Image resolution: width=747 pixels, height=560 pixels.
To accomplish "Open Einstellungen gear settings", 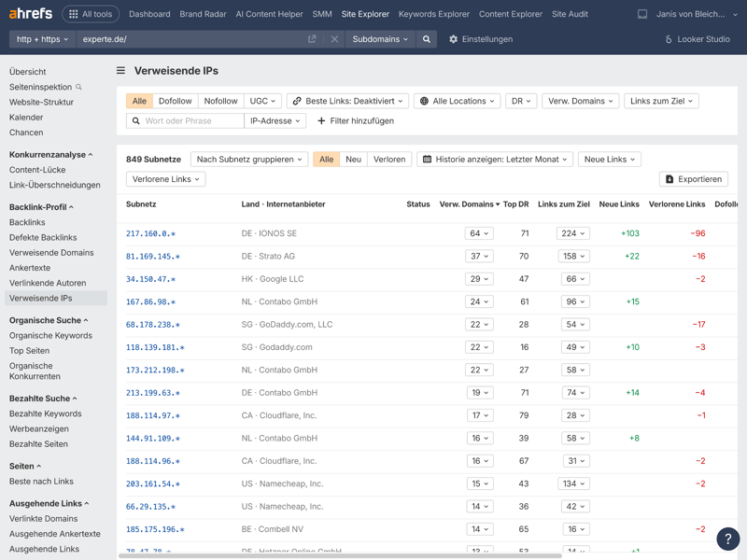I will pyautogui.click(x=480, y=39).
